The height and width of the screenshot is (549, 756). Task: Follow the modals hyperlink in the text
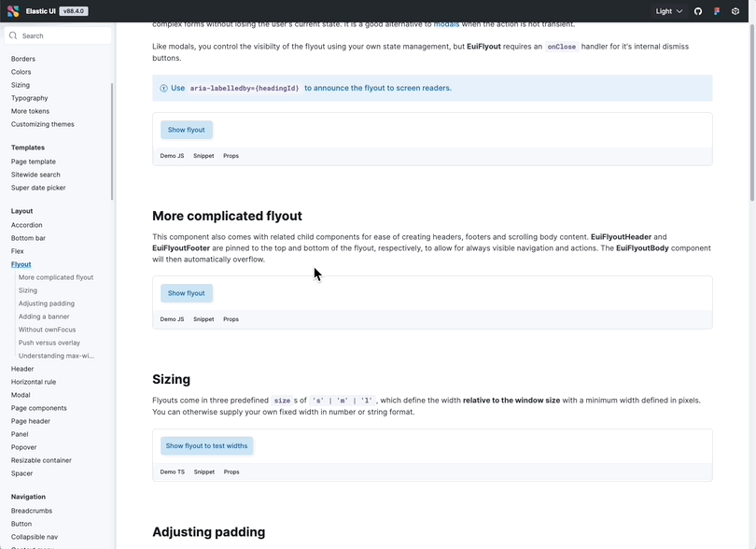tap(446, 23)
